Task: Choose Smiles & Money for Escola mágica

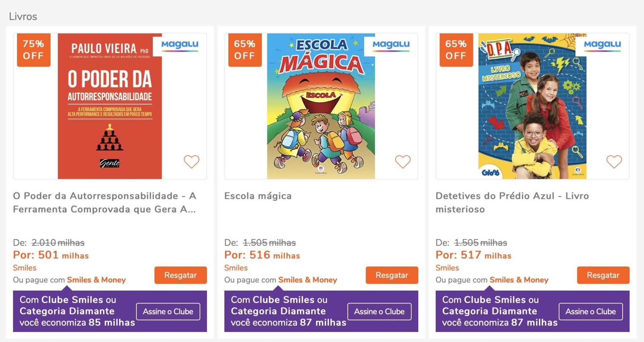Action: pos(308,280)
